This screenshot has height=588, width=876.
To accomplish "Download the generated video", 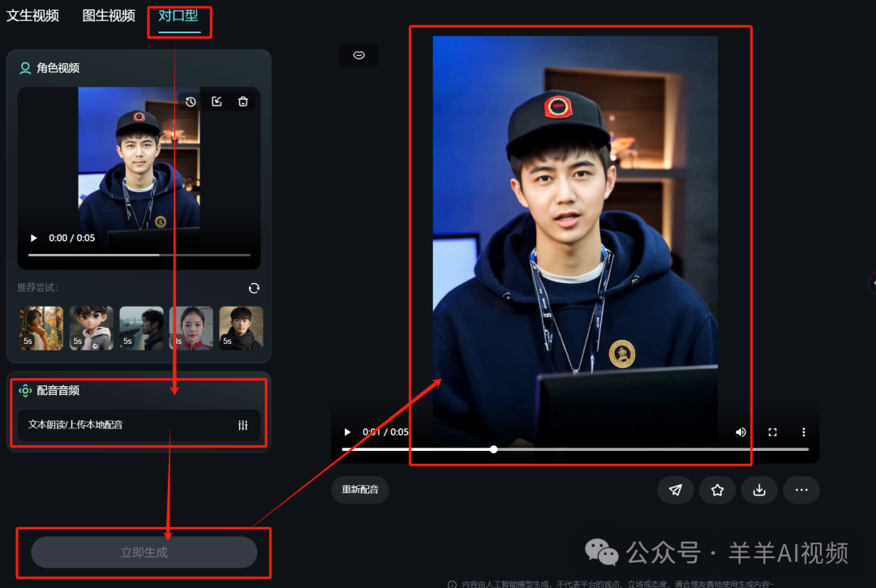I will point(759,490).
